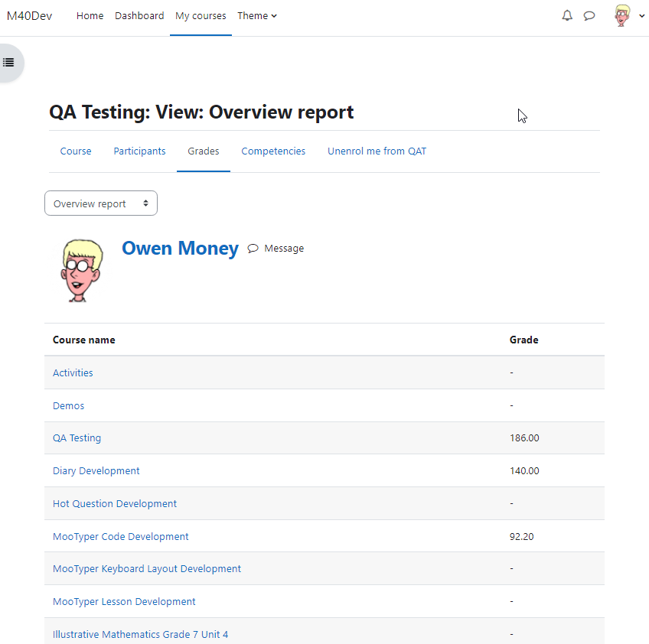Screen dimensions: 649x644
Task: Click the user avatar in the top bar
Action: 622,16
